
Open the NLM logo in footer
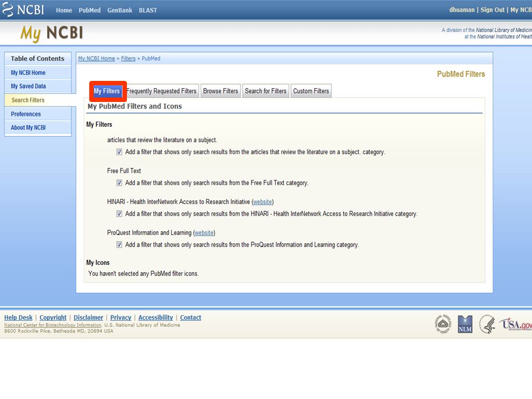[x=465, y=324]
